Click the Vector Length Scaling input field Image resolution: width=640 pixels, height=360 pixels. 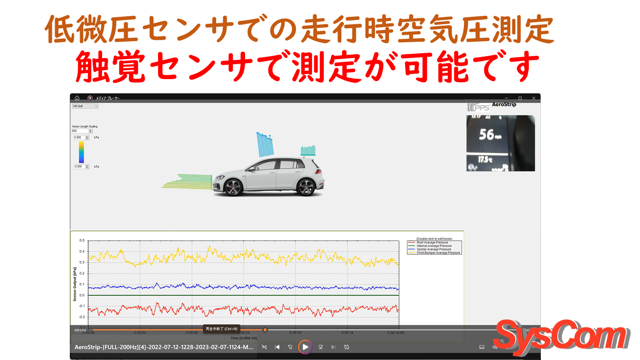[80, 131]
